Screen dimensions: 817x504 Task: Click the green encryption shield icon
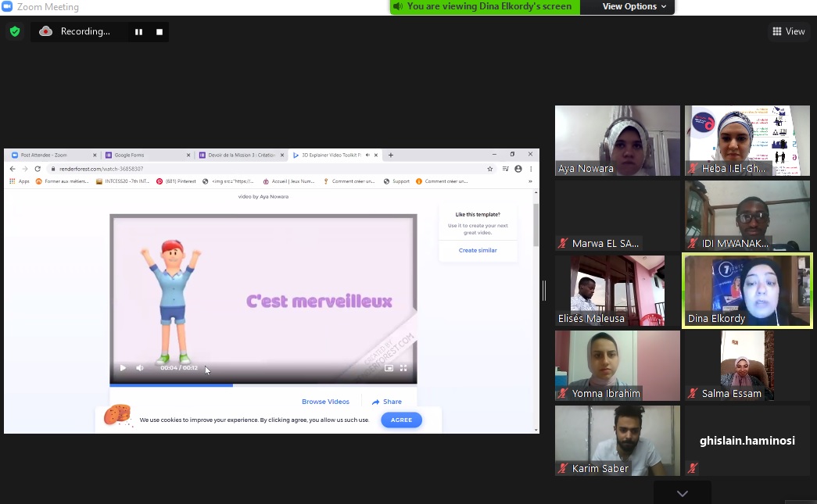click(14, 32)
